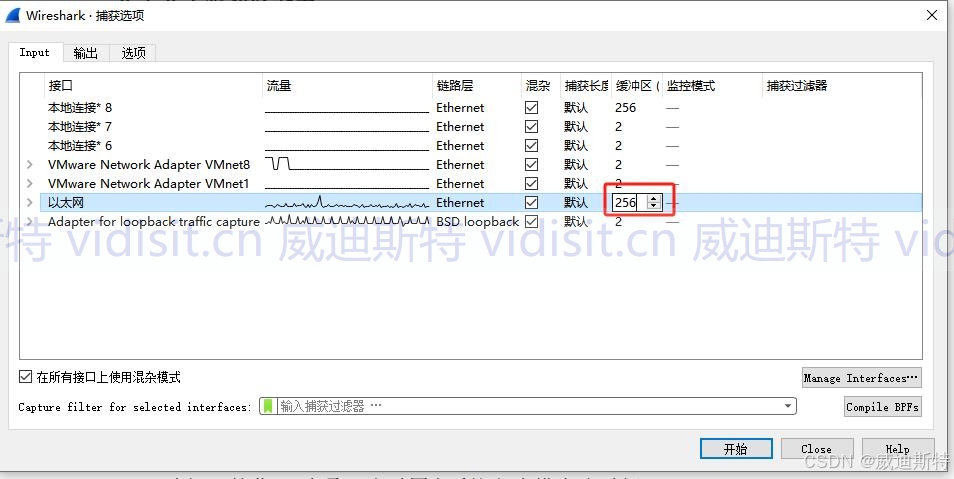Expand VMware Network Adapter VMnet1 row
The width and height of the screenshot is (954, 479).
pyautogui.click(x=30, y=183)
